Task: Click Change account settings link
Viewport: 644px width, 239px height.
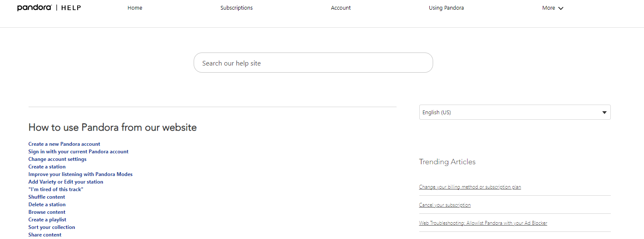Action: point(58,159)
